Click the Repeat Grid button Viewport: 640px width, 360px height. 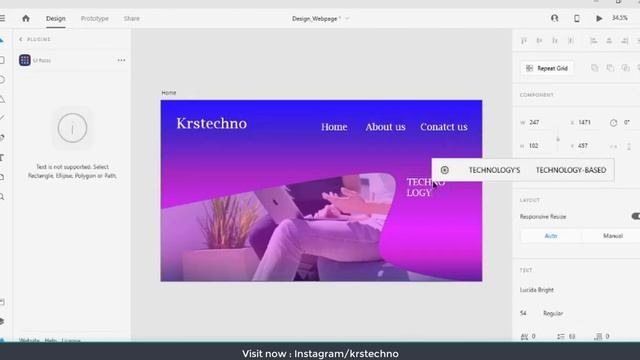(x=547, y=68)
